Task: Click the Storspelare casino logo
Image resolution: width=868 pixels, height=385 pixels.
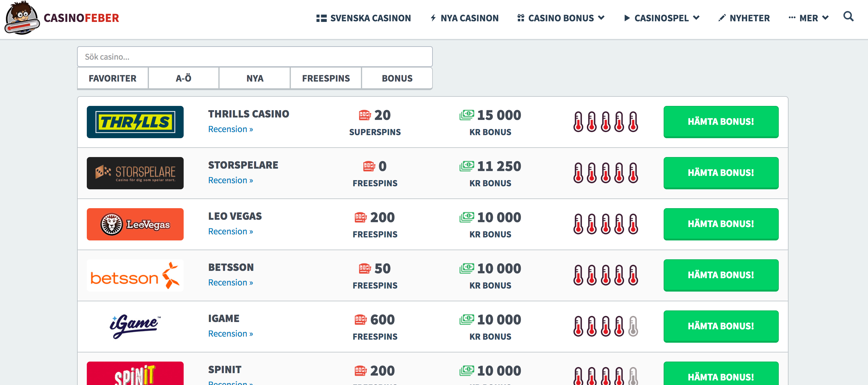Action: 135,173
